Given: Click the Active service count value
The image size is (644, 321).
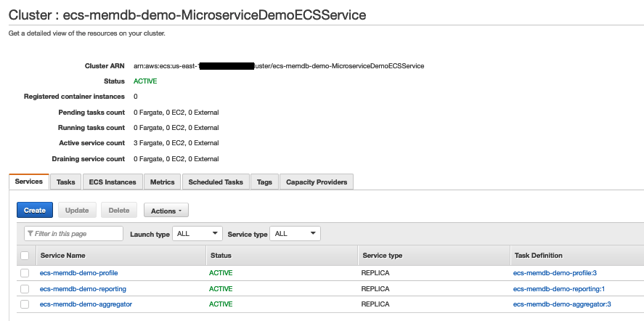Looking at the screenshot, I should point(176,143).
